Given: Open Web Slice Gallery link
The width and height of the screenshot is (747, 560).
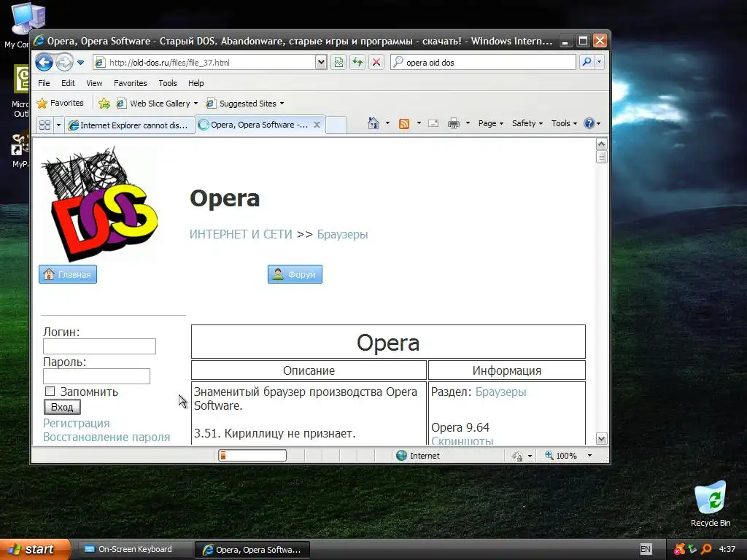Looking at the screenshot, I should click(158, 104).
